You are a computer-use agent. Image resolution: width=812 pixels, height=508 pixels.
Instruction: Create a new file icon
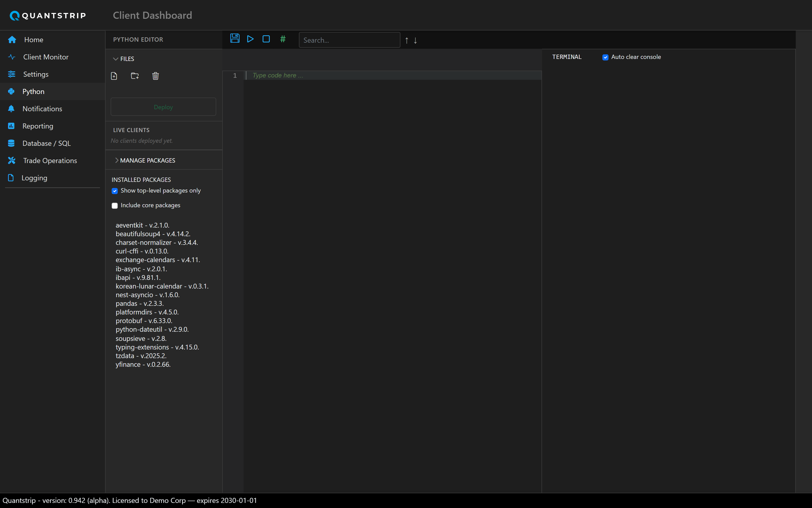[114, 76]
